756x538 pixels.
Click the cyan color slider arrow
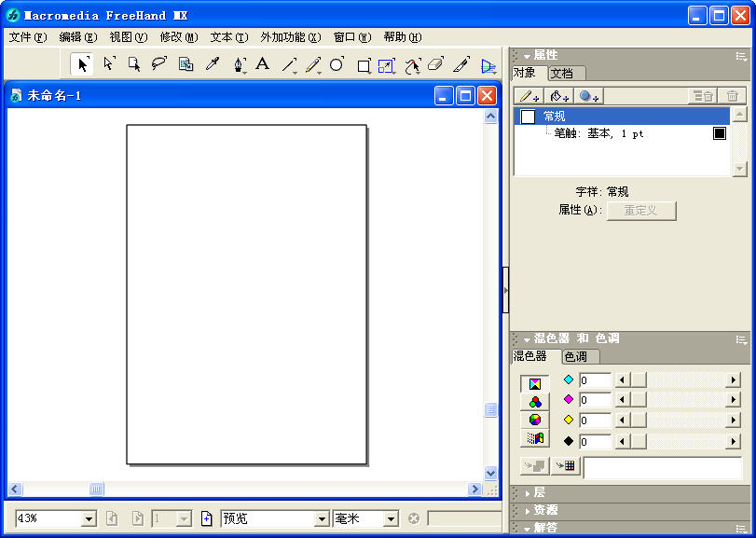[620, 380]
